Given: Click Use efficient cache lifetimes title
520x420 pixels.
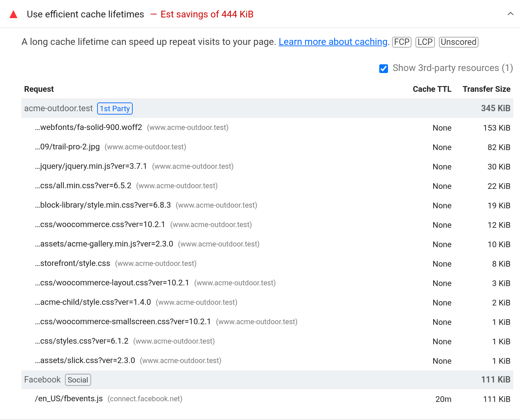Looking at the screenshot, I should pyautogui.click(x=85, y=14).
